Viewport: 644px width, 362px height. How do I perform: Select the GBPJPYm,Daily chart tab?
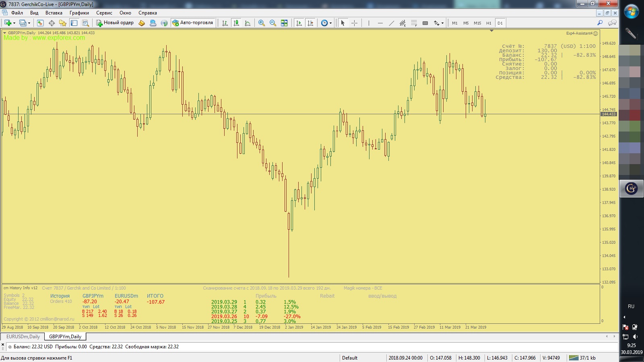65,337
